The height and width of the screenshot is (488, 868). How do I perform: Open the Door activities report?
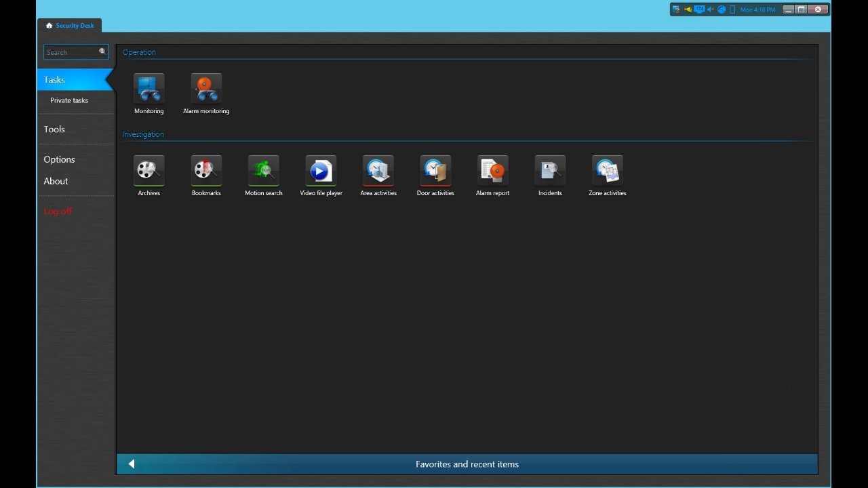pyautogui.click(x=435, y=171)
